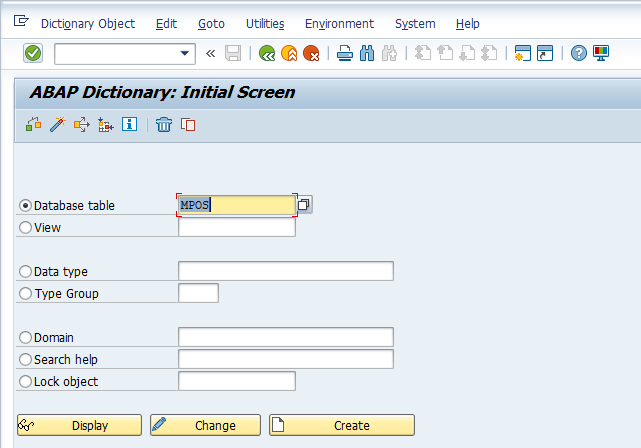Open the Environment menu

pyautogui.click(x=339, y=24)
